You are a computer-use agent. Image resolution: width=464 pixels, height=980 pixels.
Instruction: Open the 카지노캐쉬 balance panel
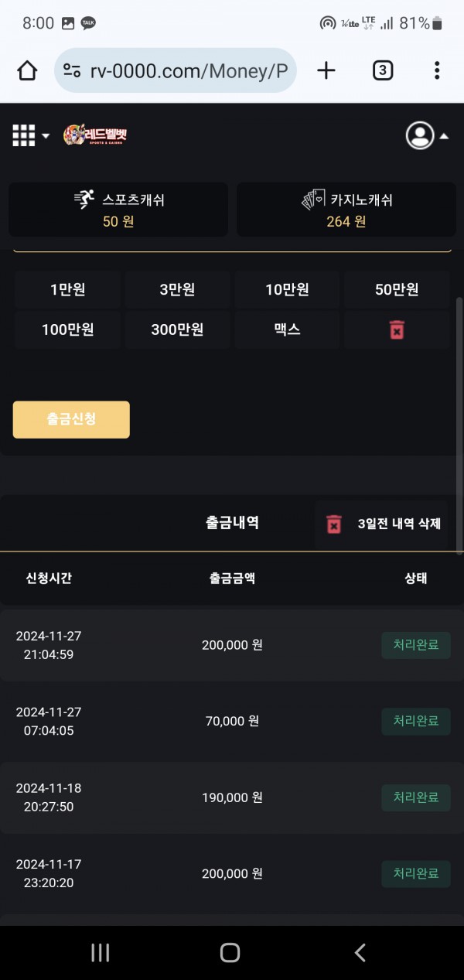coord(346,210)
